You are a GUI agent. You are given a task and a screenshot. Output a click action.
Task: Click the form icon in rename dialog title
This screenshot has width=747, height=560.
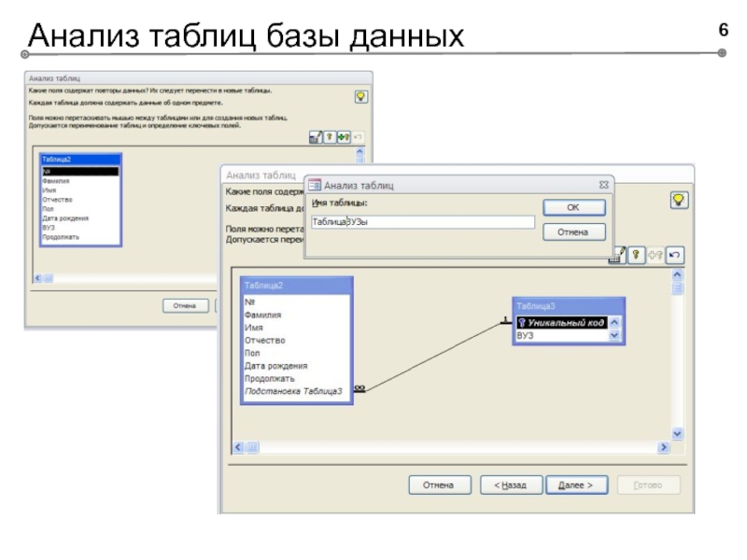315,185
